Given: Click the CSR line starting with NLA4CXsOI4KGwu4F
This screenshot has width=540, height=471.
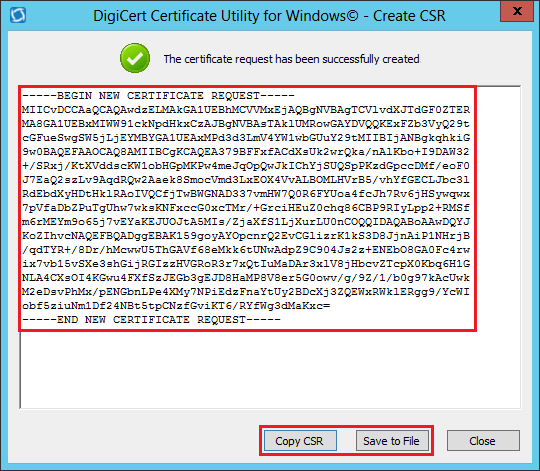Looking at the screenshot, I should click(x=246, y=278).
